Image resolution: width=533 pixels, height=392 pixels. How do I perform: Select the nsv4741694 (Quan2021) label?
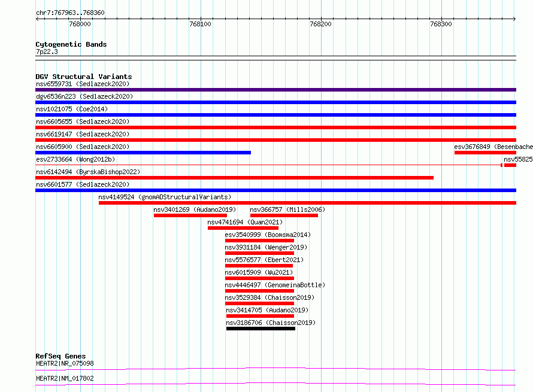245,222
